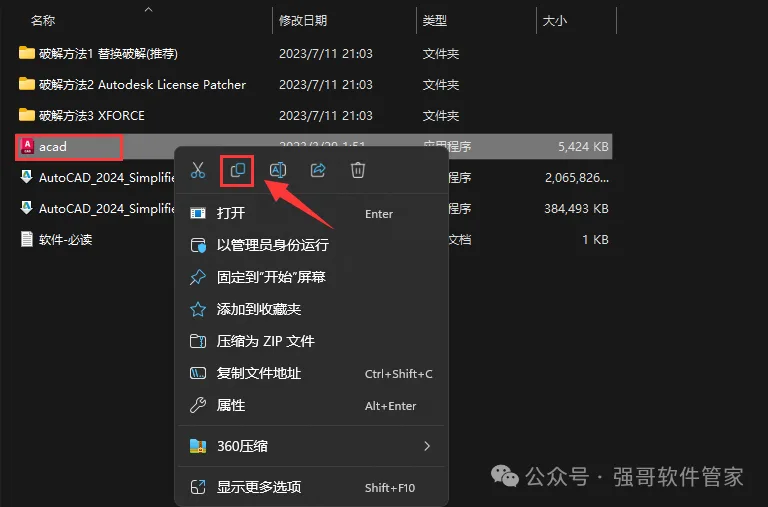Sort by the 类型 column header
Screen dimensions: 768x507
click(435, 21)
